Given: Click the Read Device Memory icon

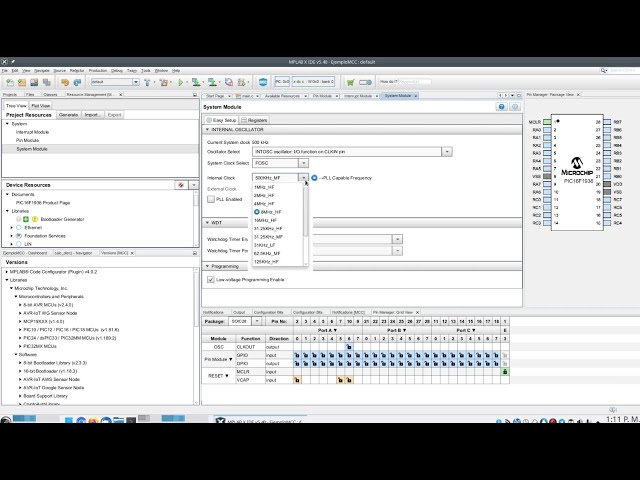Looking at the screenshot, I should click(212, 82).
